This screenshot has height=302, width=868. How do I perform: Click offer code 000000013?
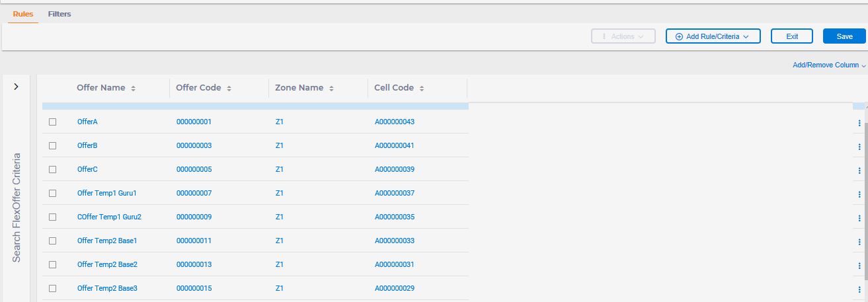point(194,264)
